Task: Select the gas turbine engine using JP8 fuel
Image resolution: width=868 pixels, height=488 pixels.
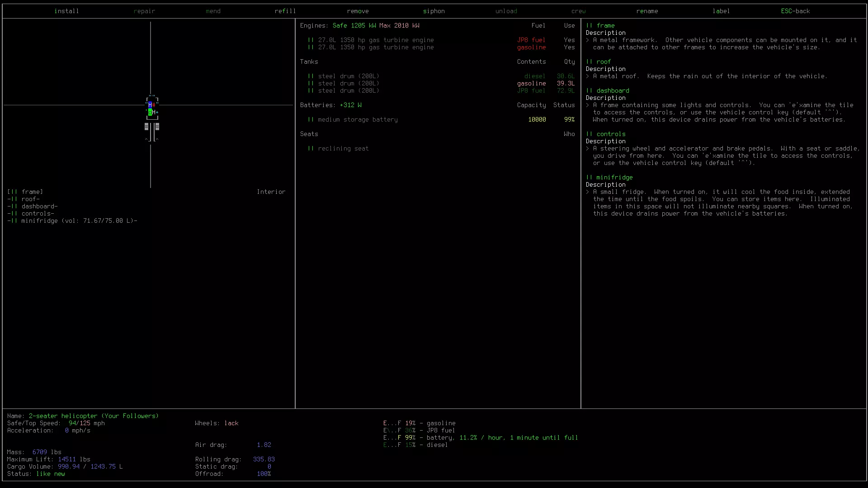Action: pyautogui.click(x=441, y=40)
